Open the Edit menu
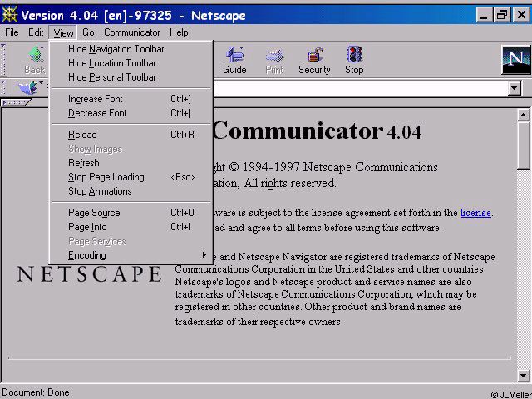 click(x=36, y=32)
